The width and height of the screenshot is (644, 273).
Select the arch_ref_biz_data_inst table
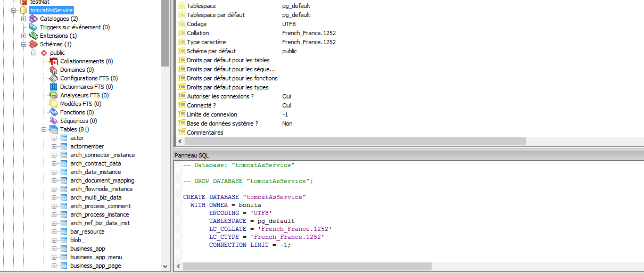coord(100,223)
